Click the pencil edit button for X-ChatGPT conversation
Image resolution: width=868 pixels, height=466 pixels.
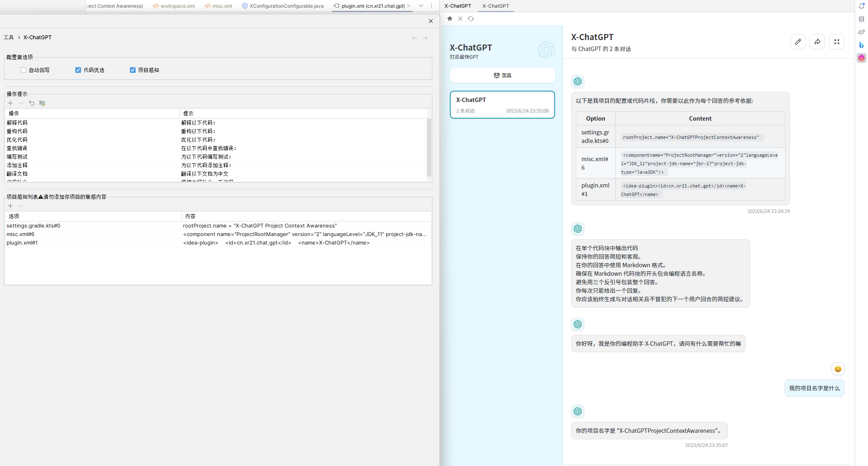[x=798, y=42]
